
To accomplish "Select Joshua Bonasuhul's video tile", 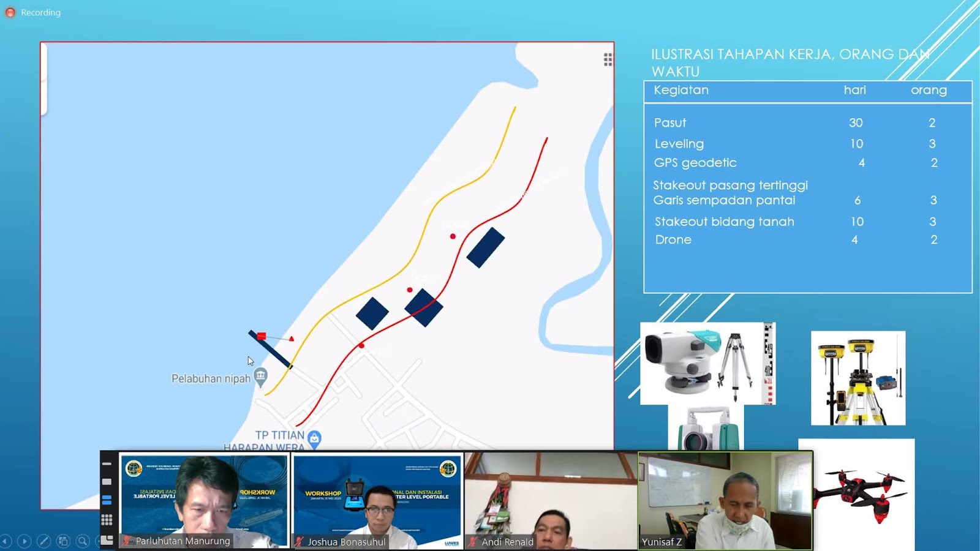I will coord(377,500).
